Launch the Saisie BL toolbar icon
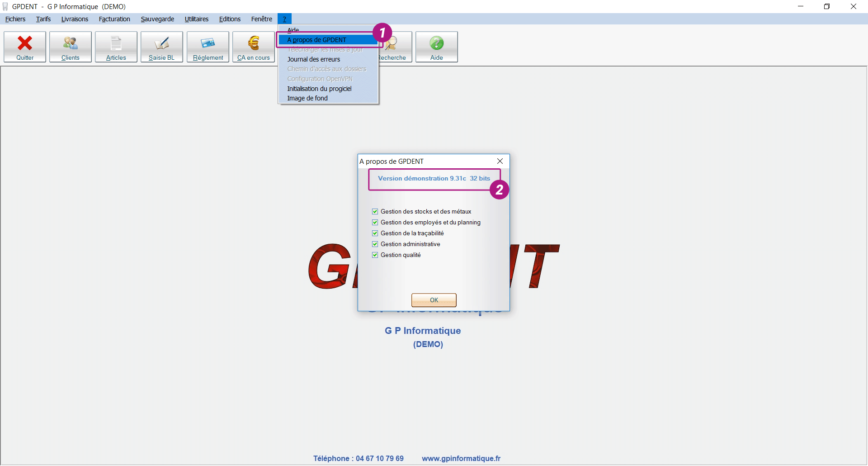This screenshot has height=466, width=868. (162, 47)
